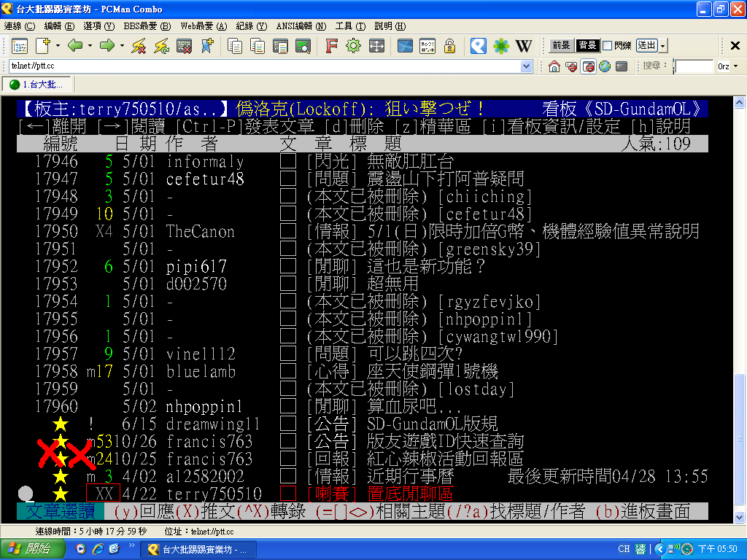Click the terminal scrollbar down arrow
Screen dimensions: 747x560
740,517
